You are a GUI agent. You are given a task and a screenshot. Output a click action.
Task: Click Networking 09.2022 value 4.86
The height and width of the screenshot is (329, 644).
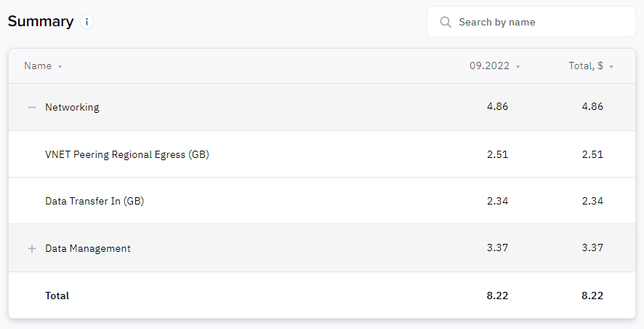tap(497, 106)
